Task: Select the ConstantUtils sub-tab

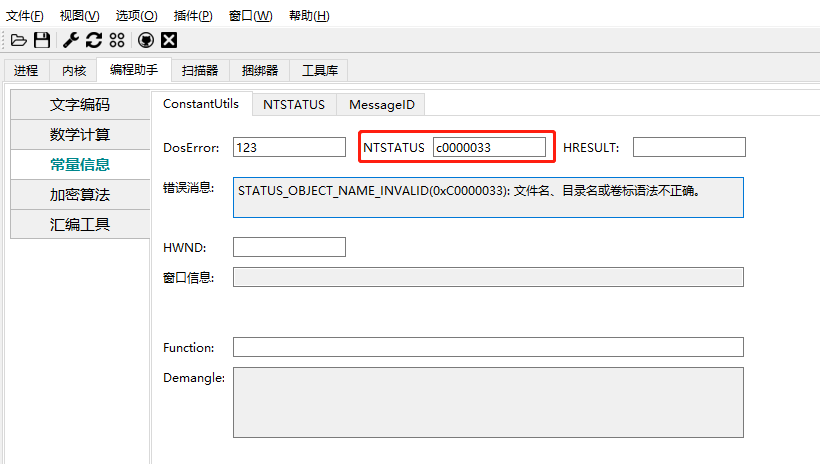Action: (201, 104)
